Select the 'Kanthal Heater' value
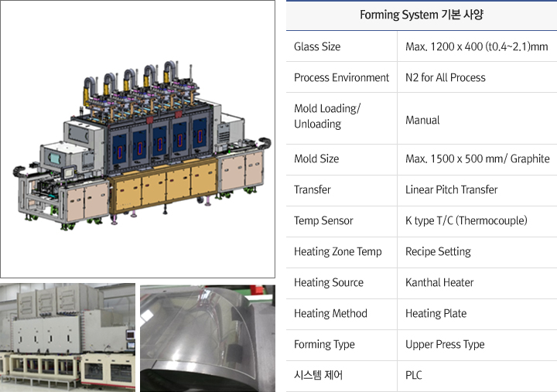This screenshot has width=557, height=392. (439, 282)
